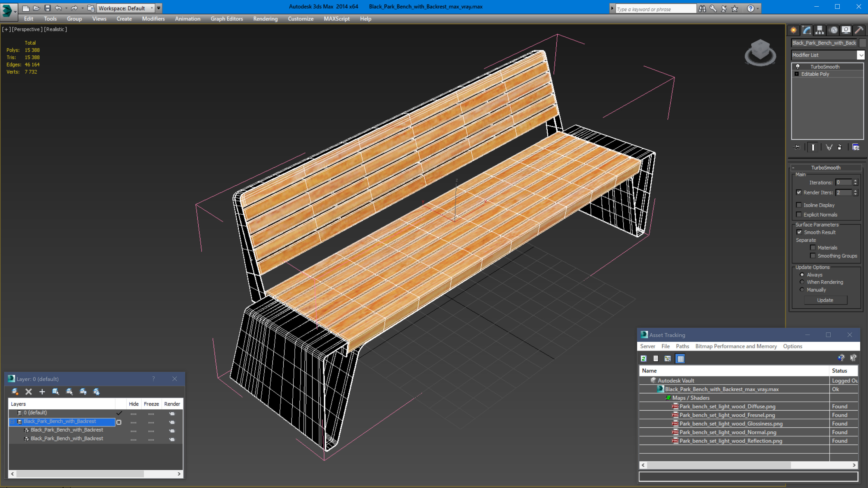Click Open File icon in quick access toolbar
This screenshot has width=868, height=488.
[36, 8]
